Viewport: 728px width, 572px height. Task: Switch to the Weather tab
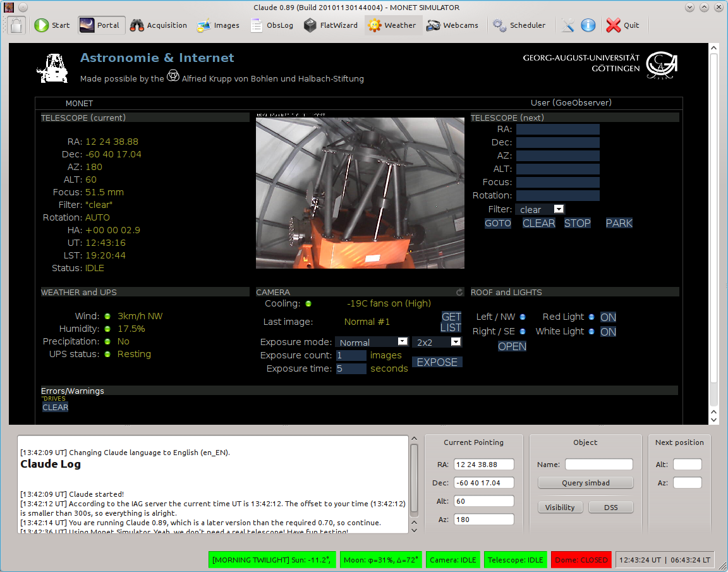[x=393, y=25]
